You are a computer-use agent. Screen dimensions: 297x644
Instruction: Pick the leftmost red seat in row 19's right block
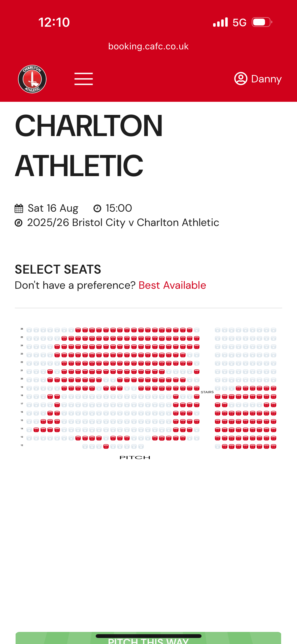[238, 389]
